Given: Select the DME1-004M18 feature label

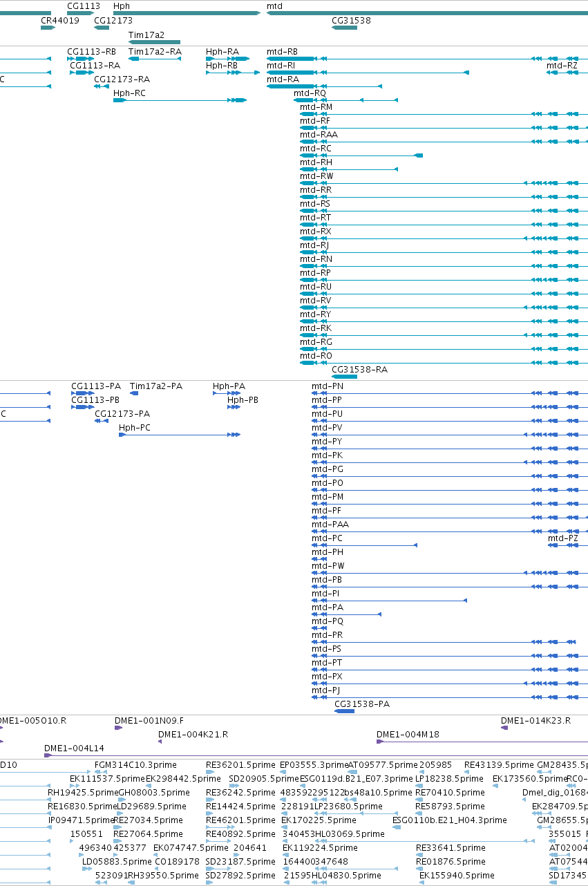Looking at the screenshot, I should [x=408, y=735].
